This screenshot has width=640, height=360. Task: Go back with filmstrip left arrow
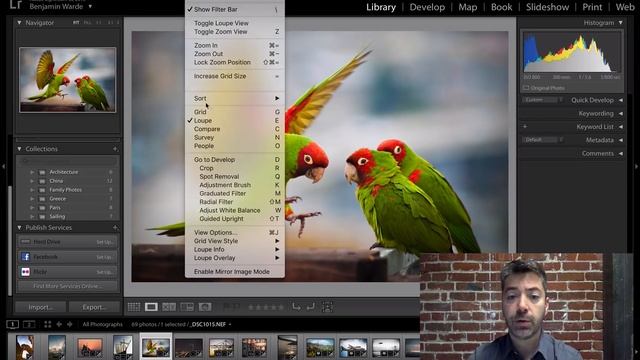point(59,324)
